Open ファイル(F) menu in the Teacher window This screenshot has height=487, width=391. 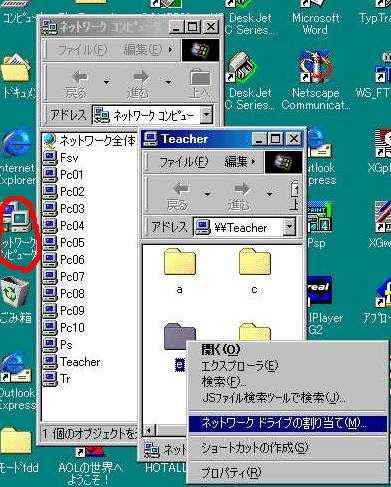pyautogui.click(x=184, y=162)
